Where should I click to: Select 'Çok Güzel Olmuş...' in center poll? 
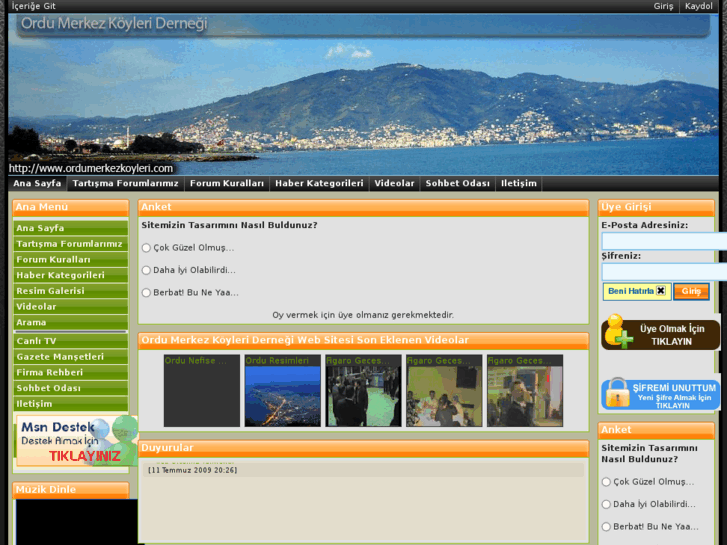146,248
